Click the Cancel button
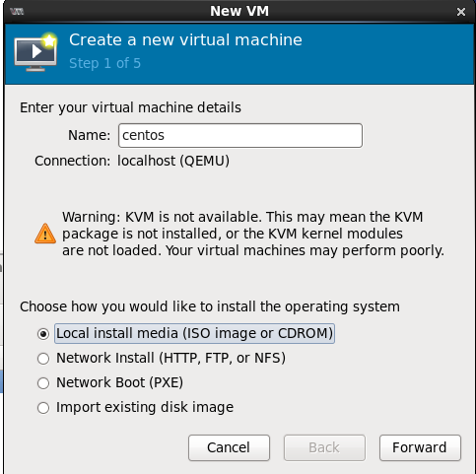The width and height of the screenshot is (476, 474). 229,447
